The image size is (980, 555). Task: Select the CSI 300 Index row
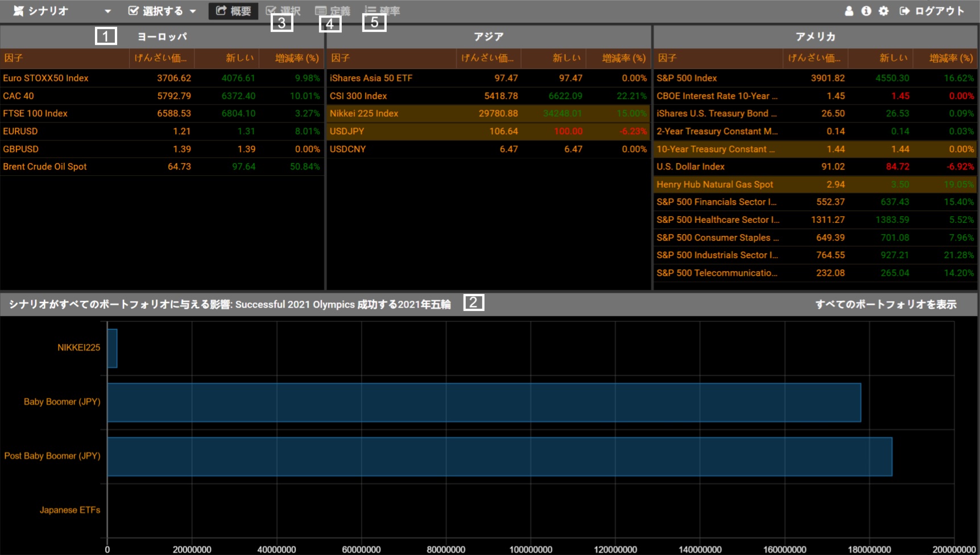coord(489,96)
